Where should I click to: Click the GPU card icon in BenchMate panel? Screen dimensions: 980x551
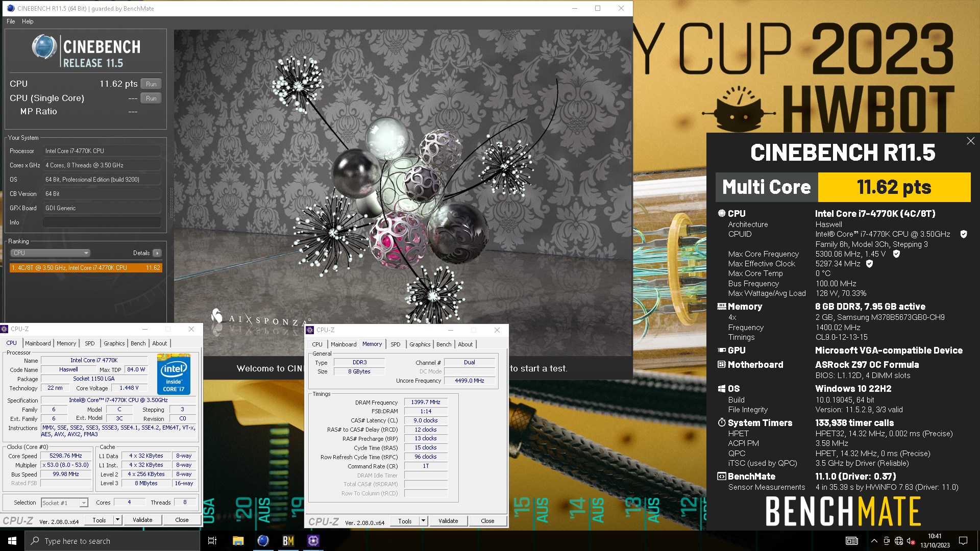721,350
